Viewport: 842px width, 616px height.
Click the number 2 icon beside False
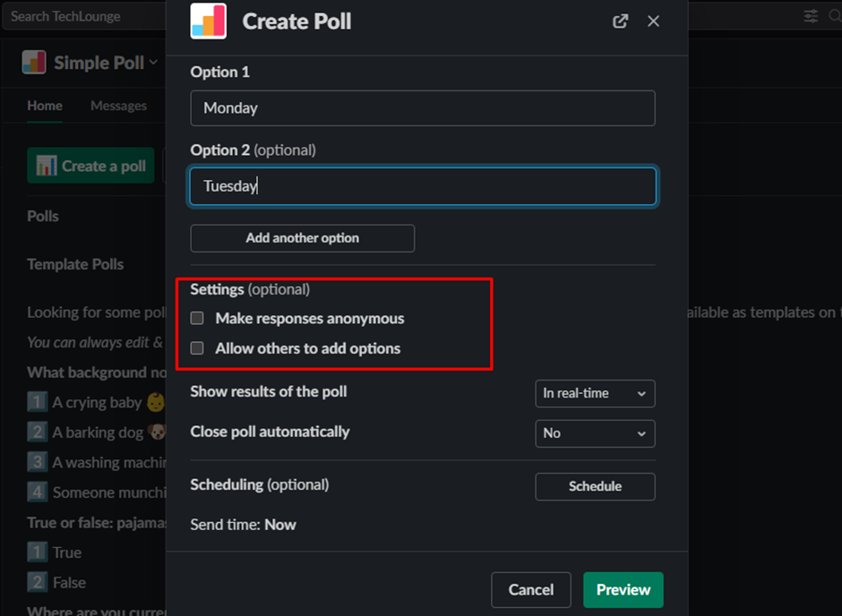[x=37, y=582]
